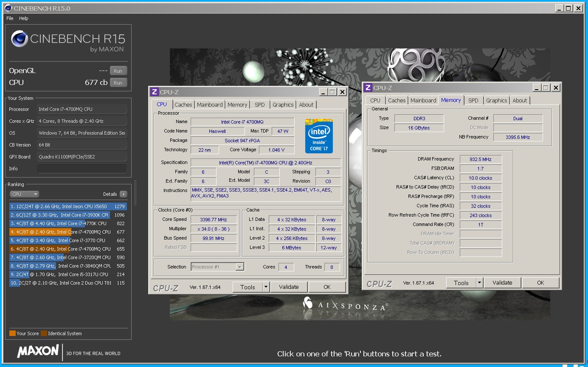Click Validate in left CPU-Z window
Image resolution: width=588 pixels, height=367 pixels.
tap(289, 287)
